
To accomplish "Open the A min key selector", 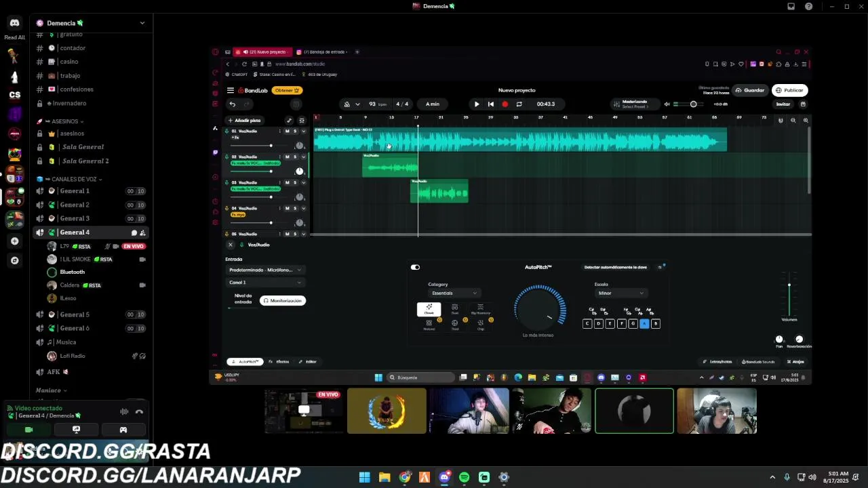I will [x=433, y=104].
